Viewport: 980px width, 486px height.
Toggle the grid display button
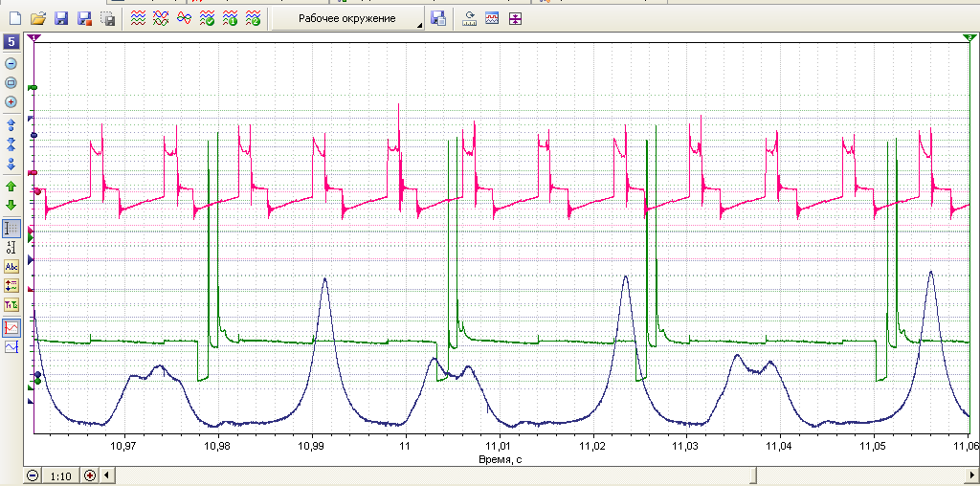[11, 229]
